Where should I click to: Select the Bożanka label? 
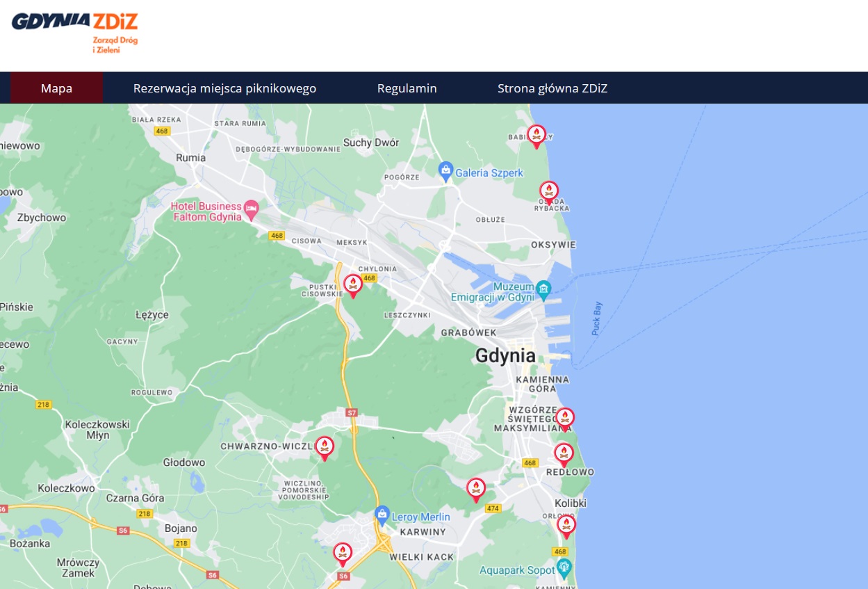pyautogui.click(x=30, y=543)
